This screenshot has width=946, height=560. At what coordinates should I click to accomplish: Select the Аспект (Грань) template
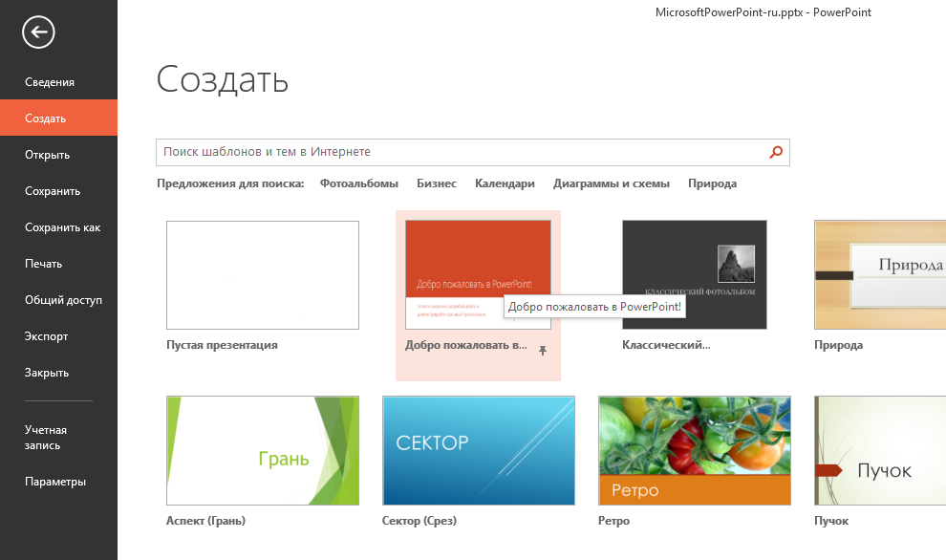pyautogui.click(x=262, y=450)
